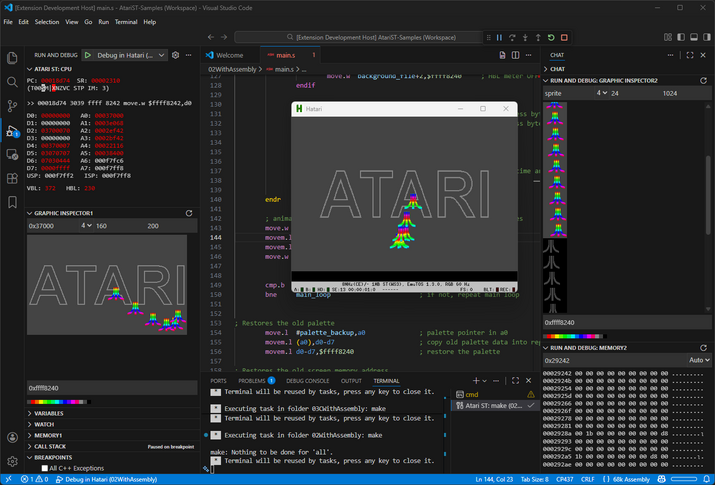Open launch.json with the gear icon
715x485 pixels.
tap(175, 56)
